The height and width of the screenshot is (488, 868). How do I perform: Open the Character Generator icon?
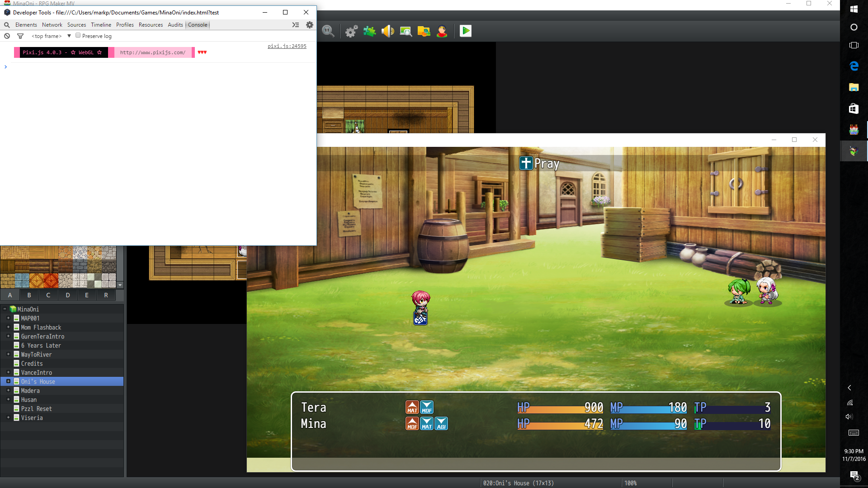442,31
